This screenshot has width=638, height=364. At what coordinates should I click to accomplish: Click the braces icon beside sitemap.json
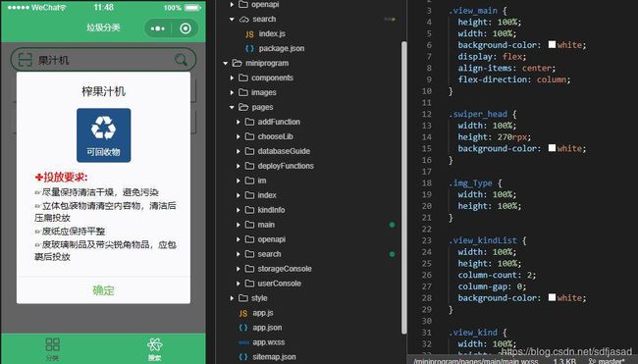tap(242, 357)
